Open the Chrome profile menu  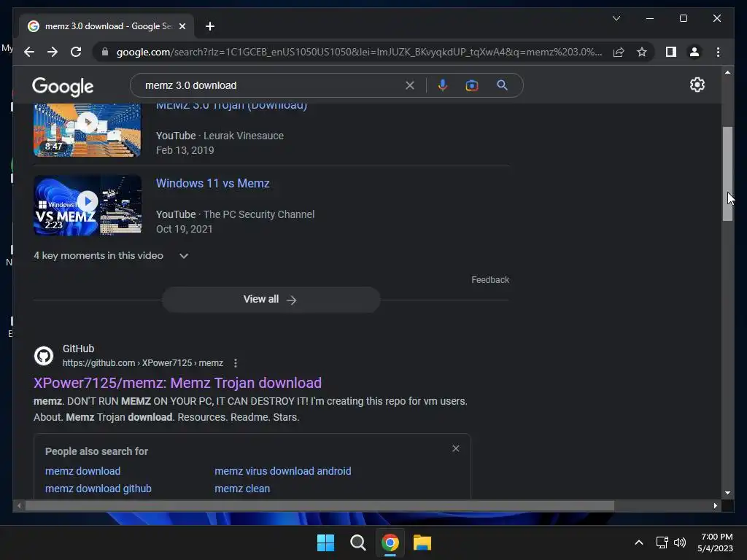pos(694,52)
